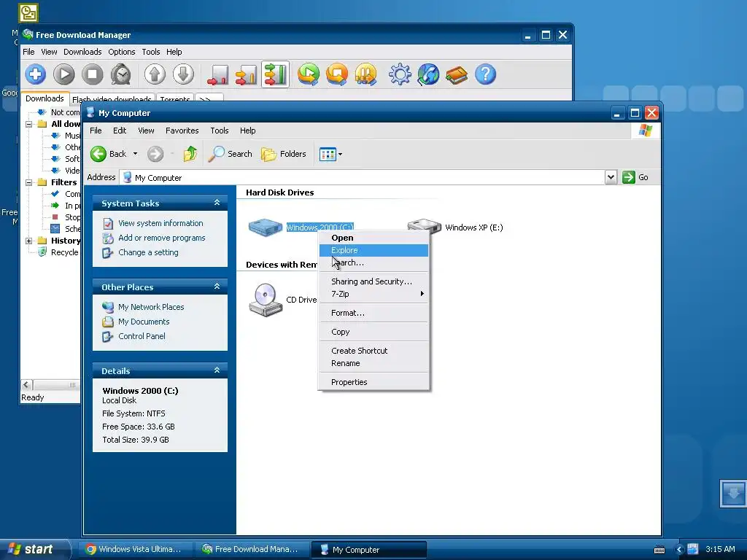This screenshot has height=560, width=747.
Task: Click Add or remove programs link
Action: tap(161, 238)
